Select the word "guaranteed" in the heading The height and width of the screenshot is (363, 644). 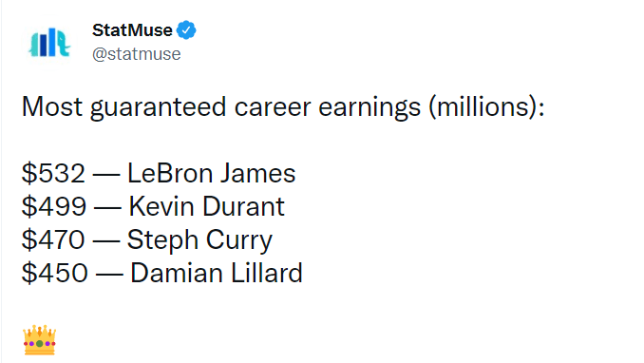click(x=158, y=107)
